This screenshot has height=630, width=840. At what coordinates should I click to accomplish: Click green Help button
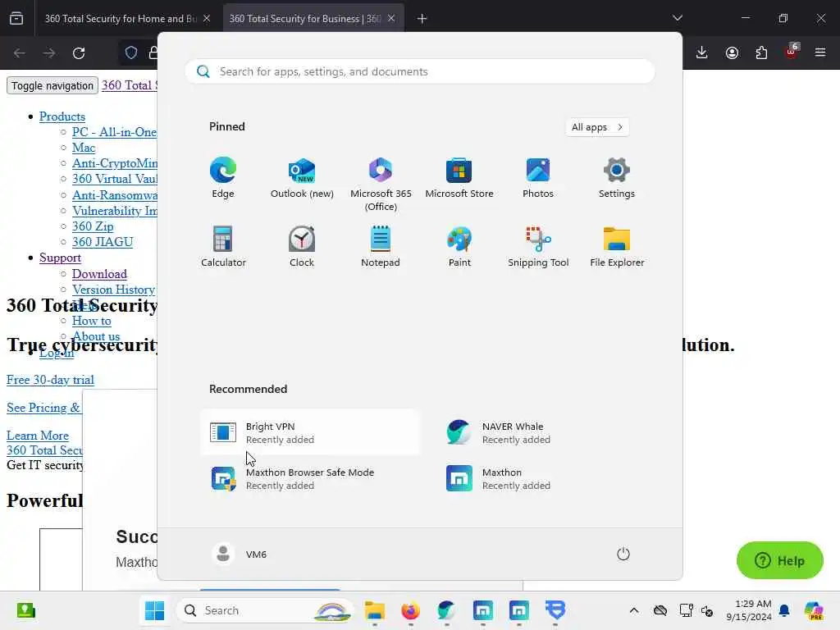(x=779, y=560)
